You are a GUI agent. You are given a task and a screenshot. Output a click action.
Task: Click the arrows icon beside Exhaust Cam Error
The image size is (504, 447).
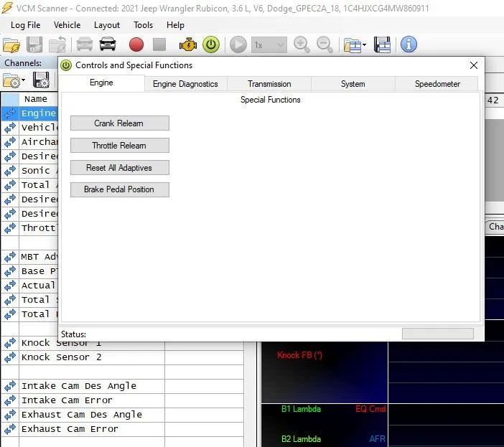click(10, 428)
